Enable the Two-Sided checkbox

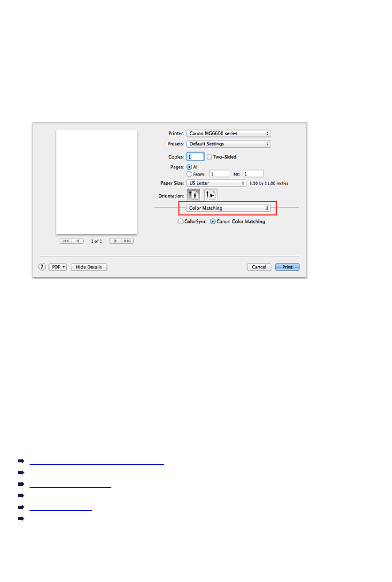point(209,157)
